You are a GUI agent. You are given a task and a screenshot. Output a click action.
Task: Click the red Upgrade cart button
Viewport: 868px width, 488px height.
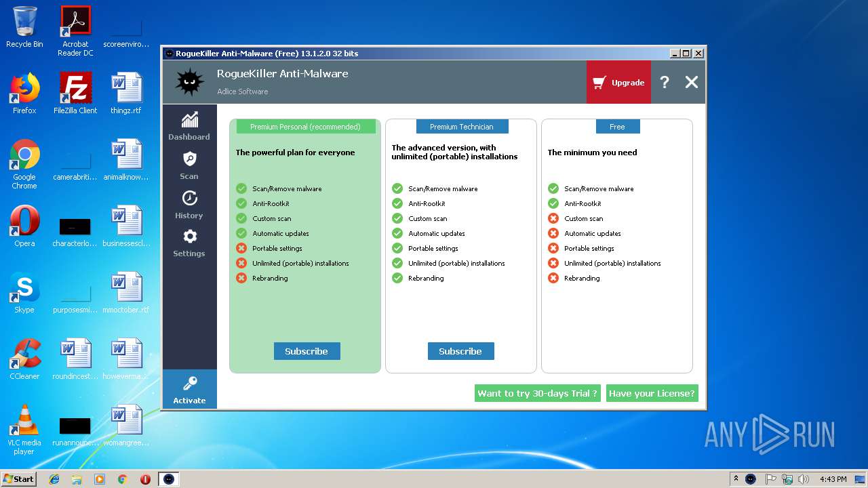pos(618,83)
